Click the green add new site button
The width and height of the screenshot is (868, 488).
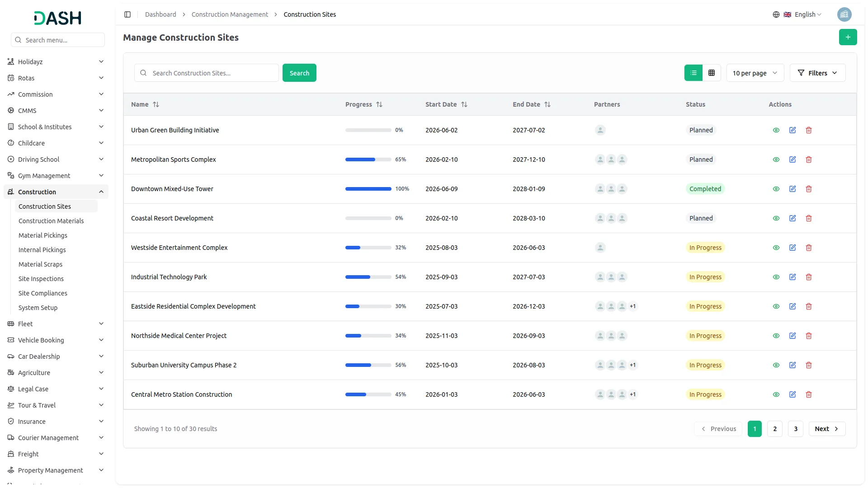tap(848, 37)
